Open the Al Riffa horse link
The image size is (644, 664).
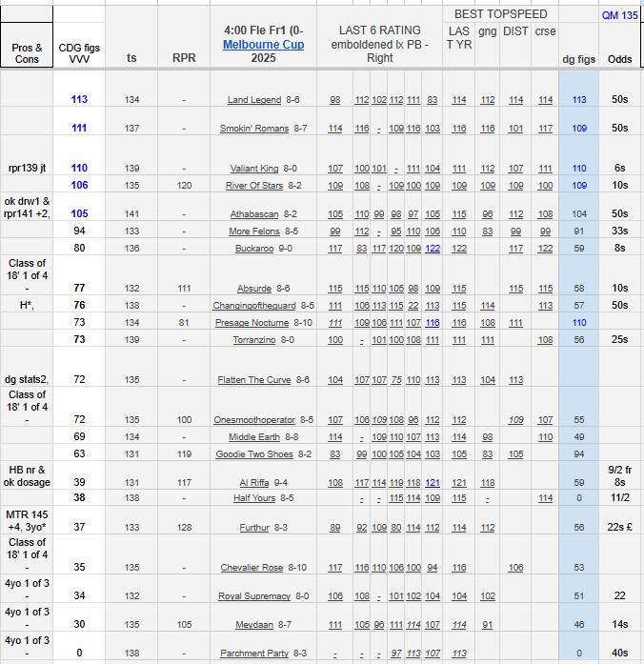point(254,482)
